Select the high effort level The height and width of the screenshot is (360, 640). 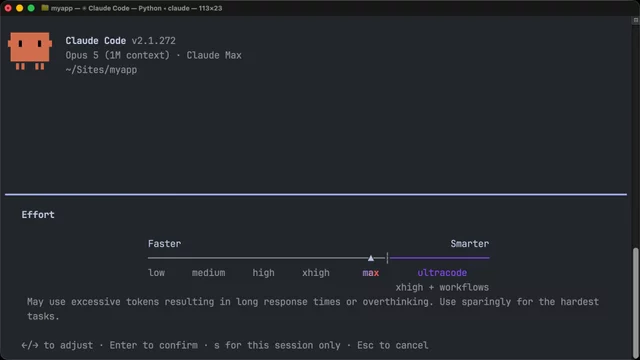click(x=263, y=273)
